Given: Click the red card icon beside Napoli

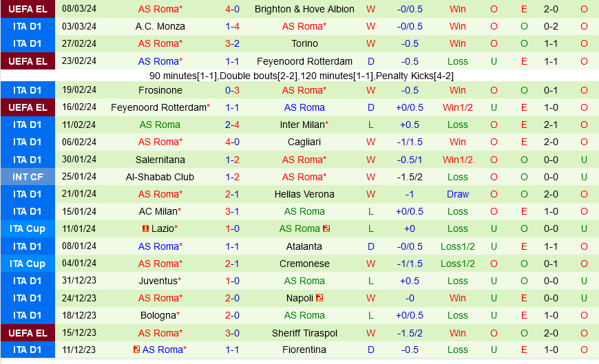Looking at the screenshot, I should coord(319,298).
